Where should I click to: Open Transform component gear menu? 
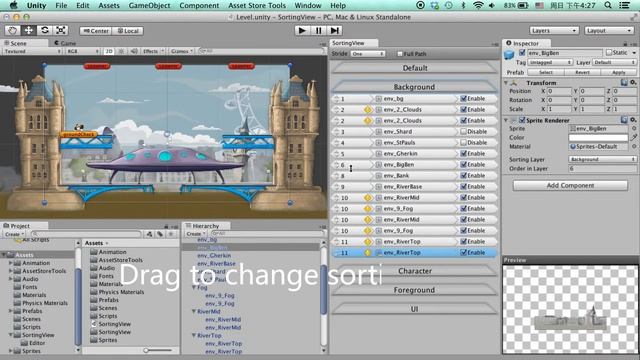pyautogui.click(x=633, y=82)
